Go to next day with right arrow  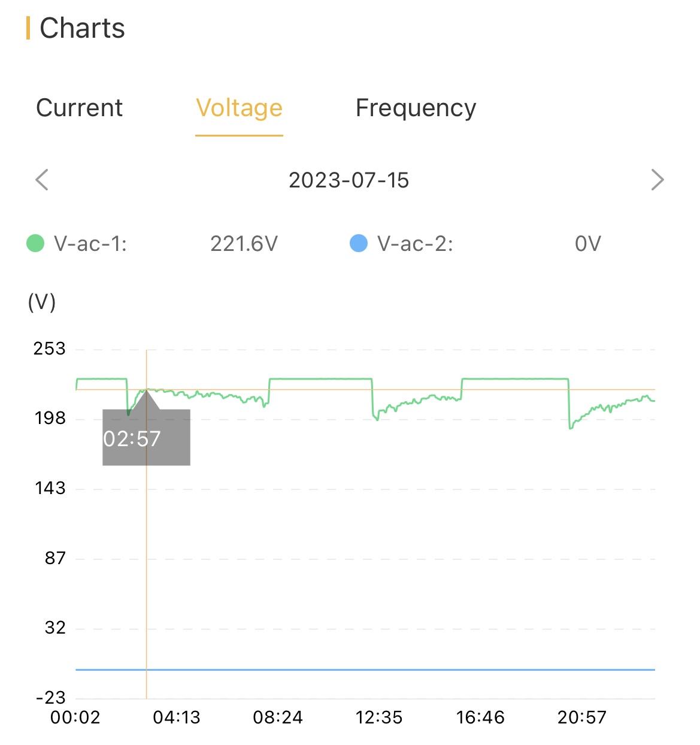pyautogui.click(x=657, y=180)
